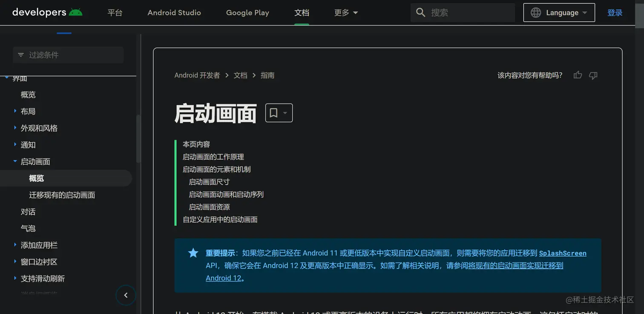
Task: Click the 指南 breadcrumb link
Action: pos(267,75)
